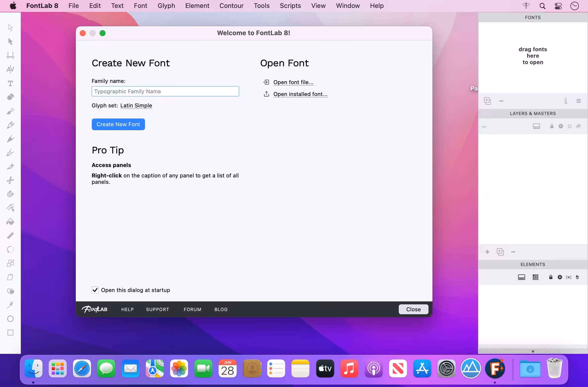588x387 pixels.
Task: Uncheck Open this dialog at startup
Action: (95, 290)
